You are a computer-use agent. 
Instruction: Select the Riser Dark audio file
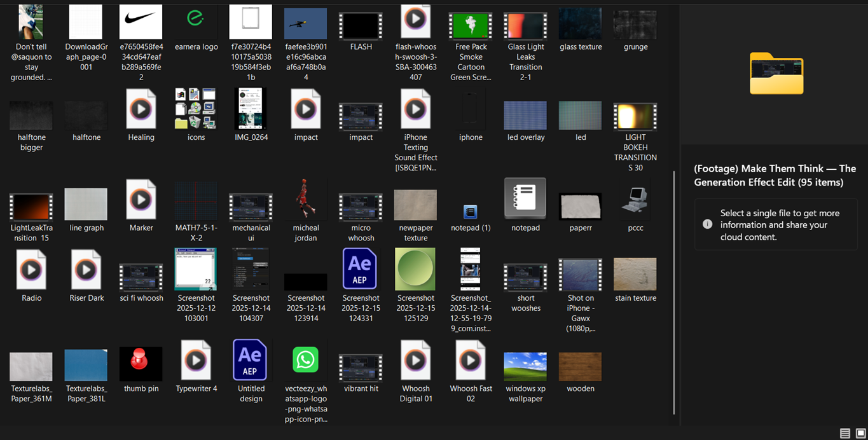86,270
